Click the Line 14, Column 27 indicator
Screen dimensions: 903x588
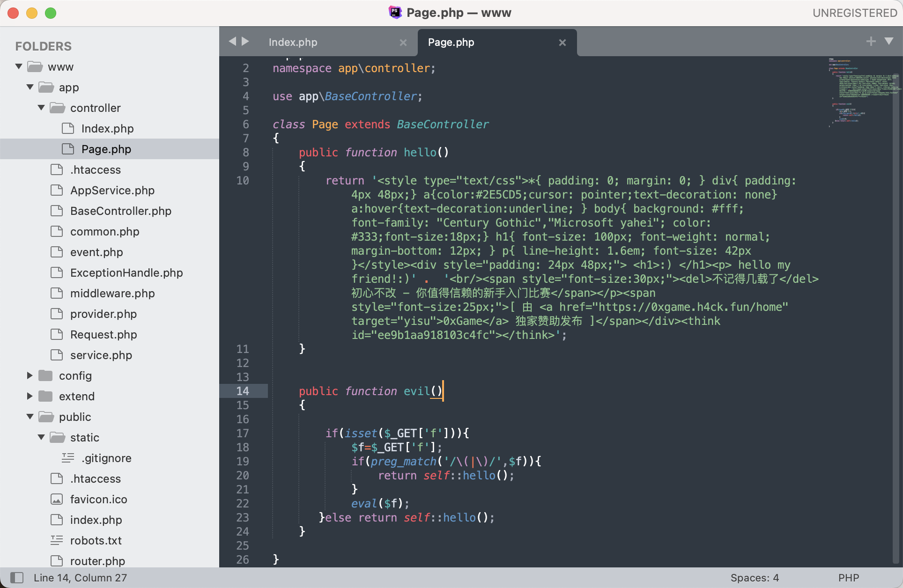[80, 578]
